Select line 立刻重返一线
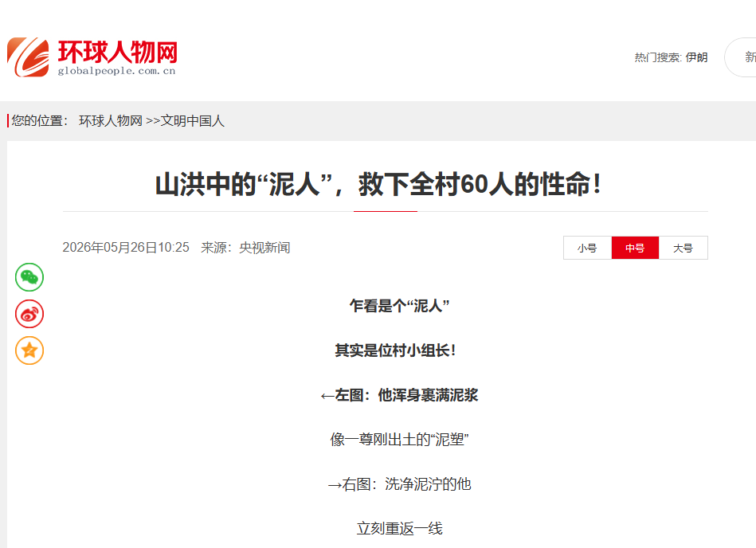The width and height of the screenshot is (756, 548). [399, 529]
